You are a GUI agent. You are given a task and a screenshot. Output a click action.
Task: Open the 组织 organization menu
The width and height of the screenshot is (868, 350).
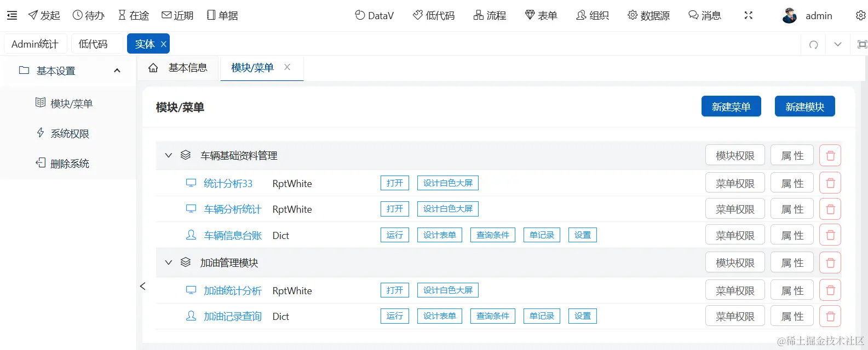(593, 15)
